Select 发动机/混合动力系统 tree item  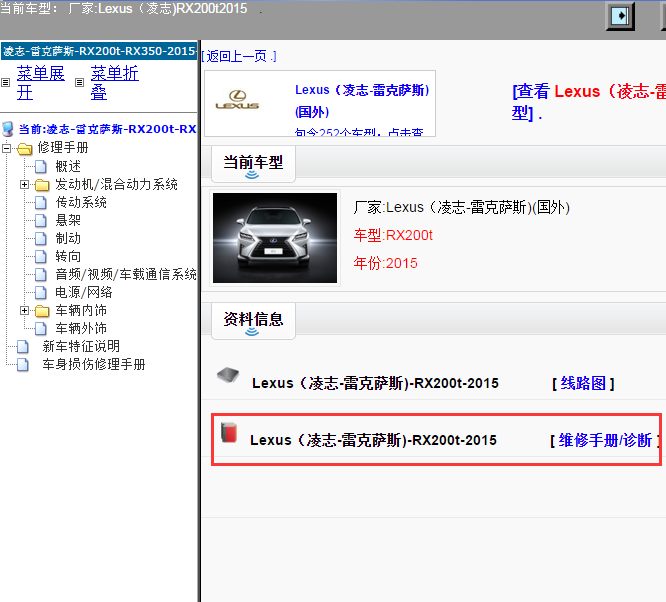click(x=116, y=184)
